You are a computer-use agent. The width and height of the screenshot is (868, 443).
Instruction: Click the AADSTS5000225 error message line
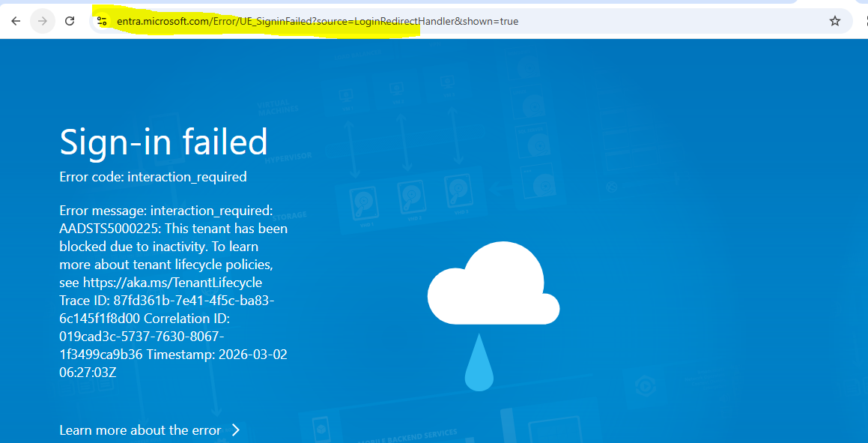(173, 229)
